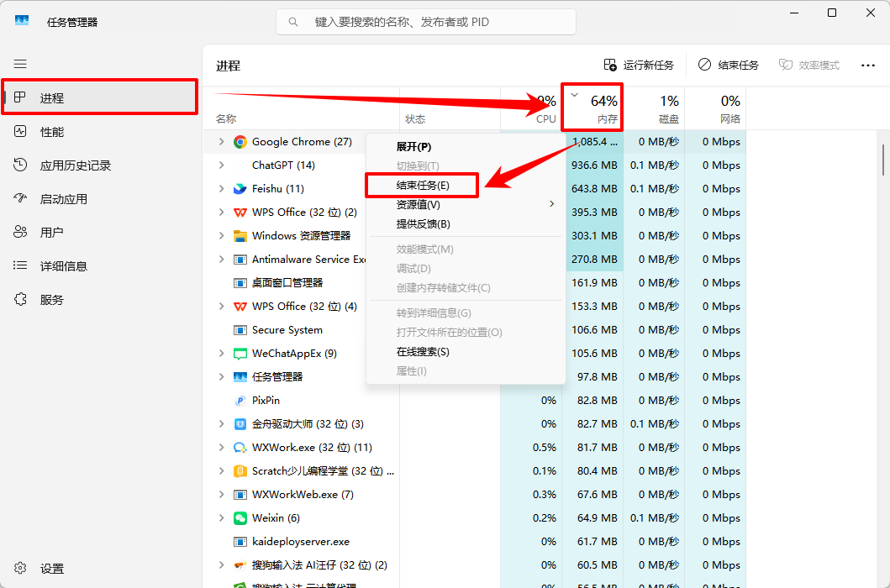The width and height of the screenshot is (890, 588).
Task: Choose End task (结束任务) in context menu
Action: click(422, 186)
